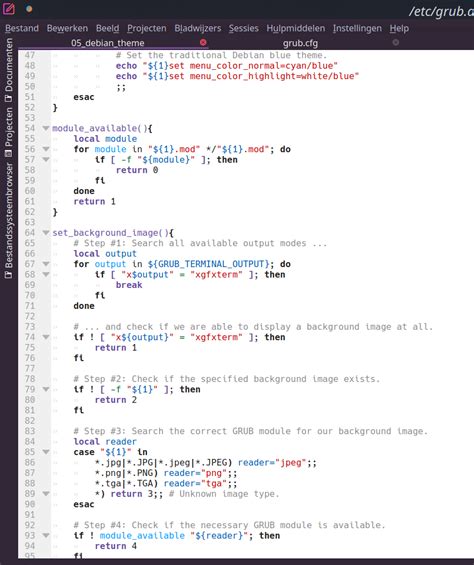Viewport: 474px width, 565px height.
Task: Collapse the module_available function at line 54
Action: pos(46,128)
